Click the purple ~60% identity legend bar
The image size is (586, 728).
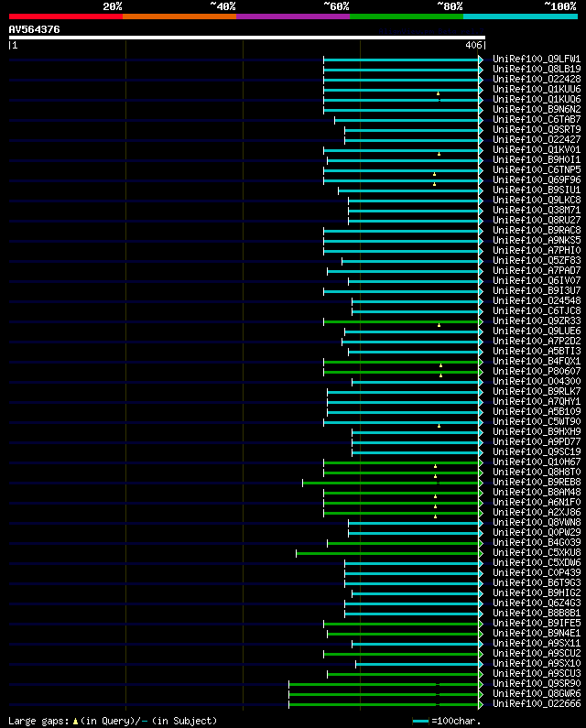pyautogui.click(x=293, y=16)
